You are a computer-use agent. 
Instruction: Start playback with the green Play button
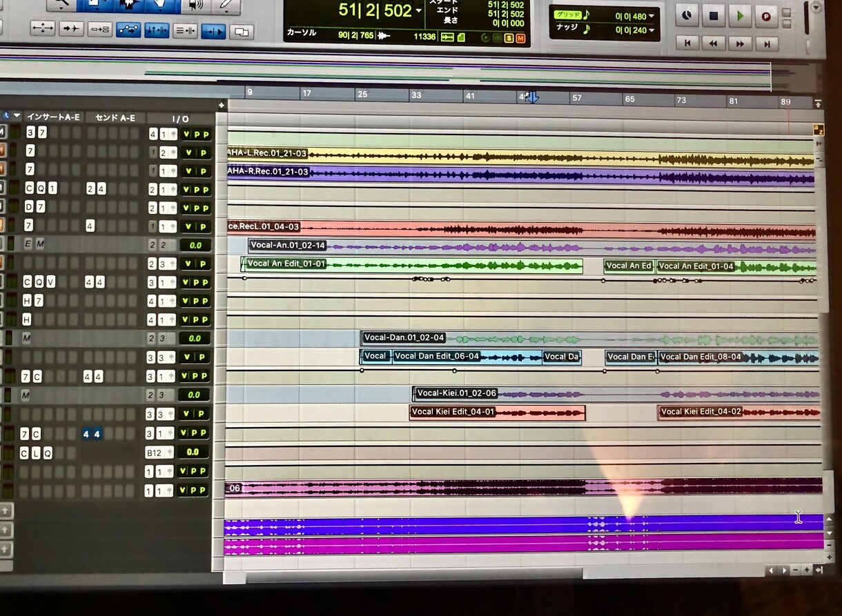tap(740, 15)
